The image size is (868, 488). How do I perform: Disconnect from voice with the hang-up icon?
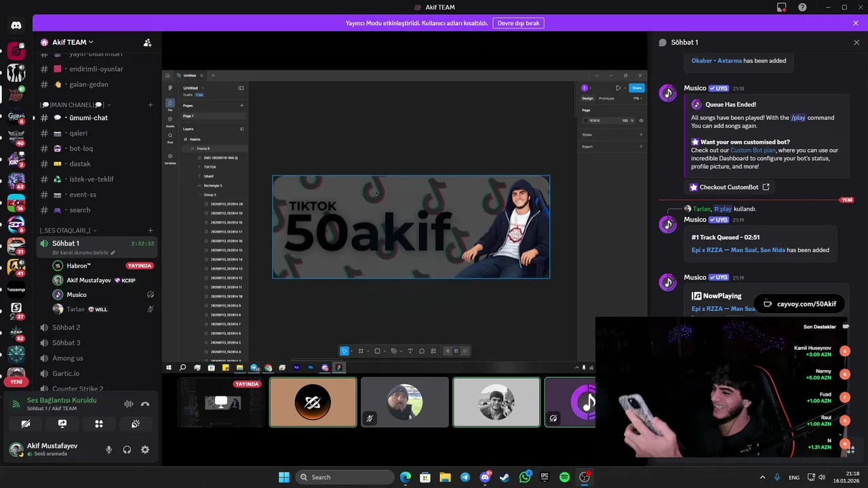144,404
